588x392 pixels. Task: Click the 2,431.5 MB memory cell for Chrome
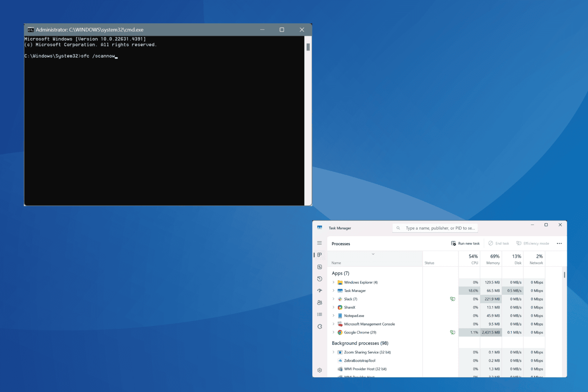coord(491,333)
